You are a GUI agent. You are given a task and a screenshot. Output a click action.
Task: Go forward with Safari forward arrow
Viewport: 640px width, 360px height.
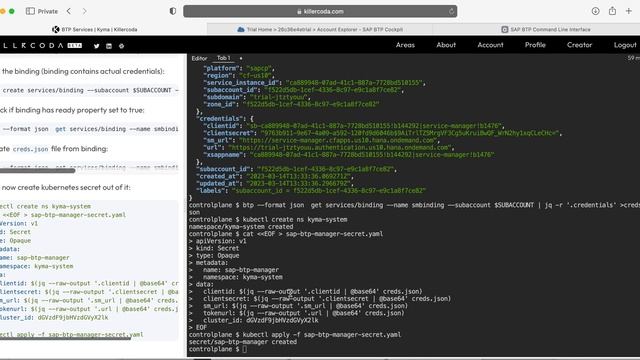click(84, 11)
